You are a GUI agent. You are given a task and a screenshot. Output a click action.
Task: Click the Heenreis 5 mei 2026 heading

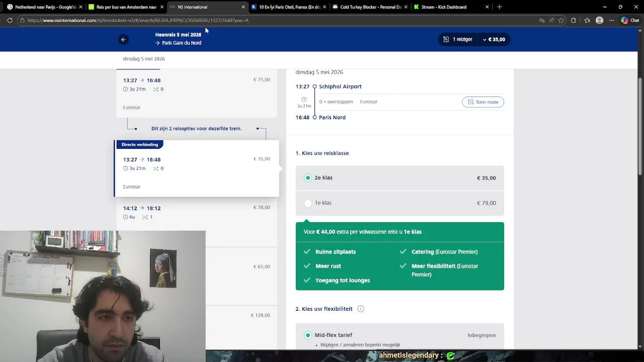tap(178, 35)
